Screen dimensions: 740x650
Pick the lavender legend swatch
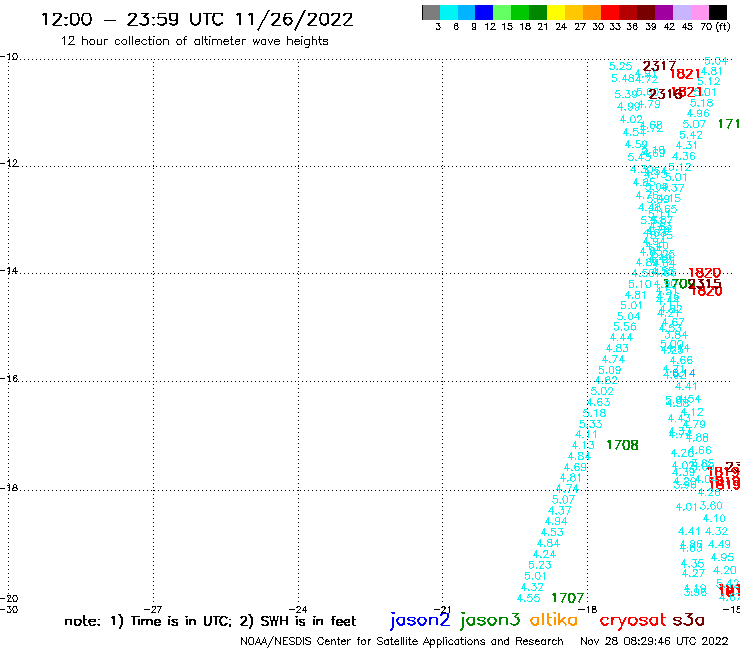(x=681, y=12)
